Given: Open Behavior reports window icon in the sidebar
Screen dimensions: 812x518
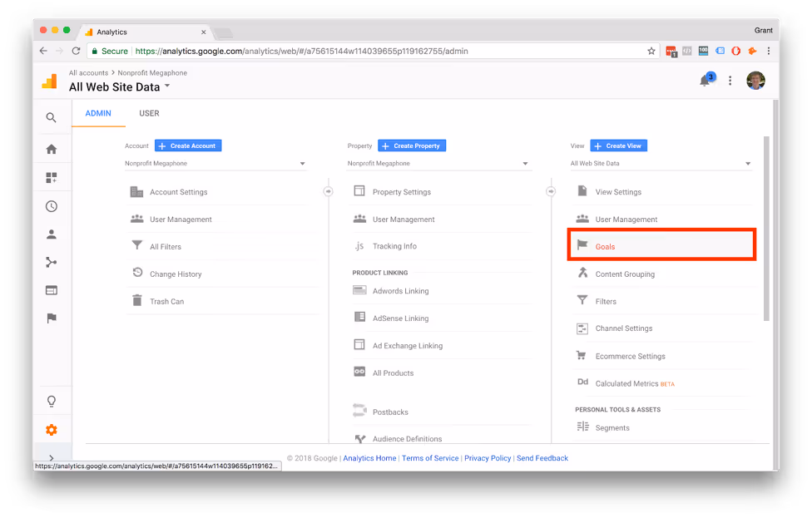Looking at the screenshot, I should point(52,290).
